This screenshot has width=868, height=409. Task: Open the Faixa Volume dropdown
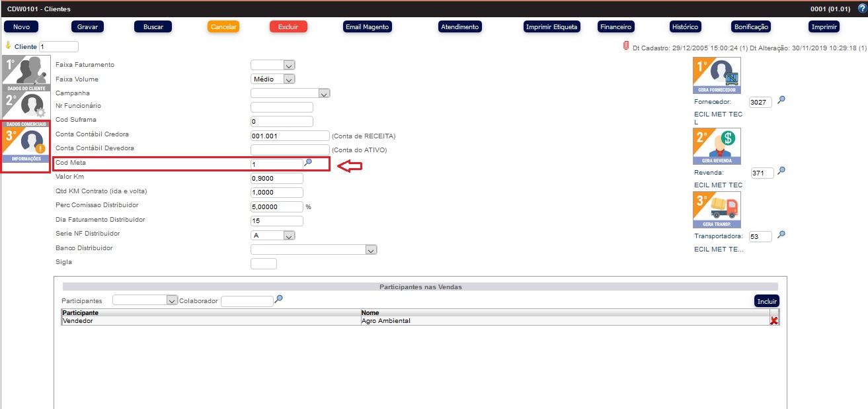[x=289, y=78]
